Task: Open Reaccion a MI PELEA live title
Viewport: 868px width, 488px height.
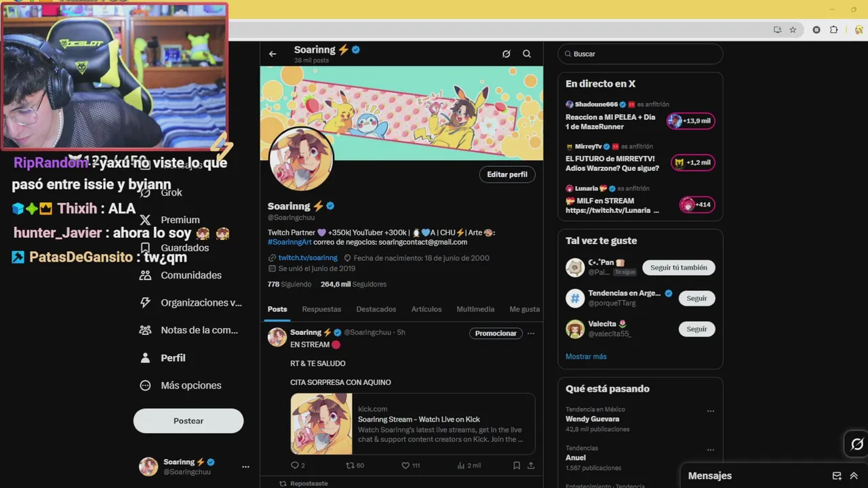Action: pyautogui.click(x=611, y=122)
